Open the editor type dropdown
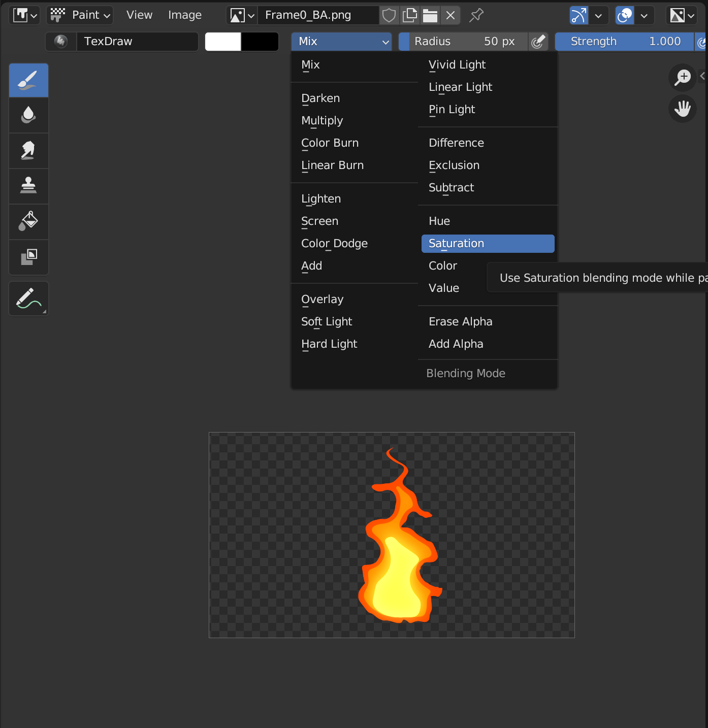708x728 pixels. [25, 15]
